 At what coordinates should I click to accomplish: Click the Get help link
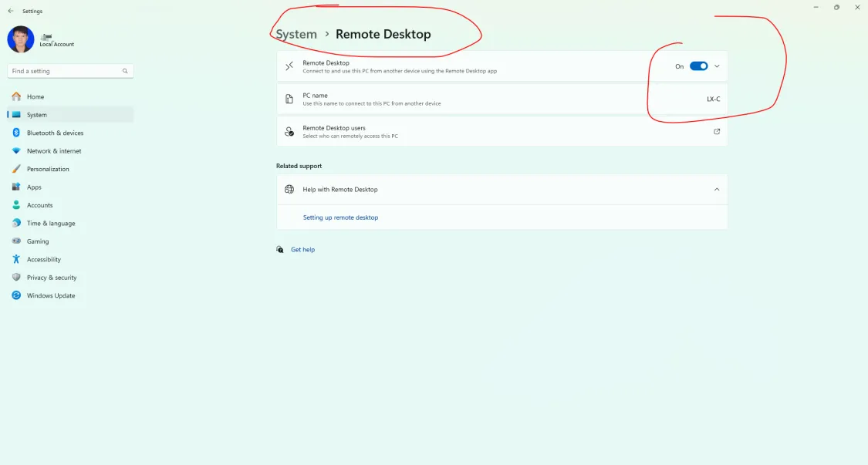pos(302,250)
